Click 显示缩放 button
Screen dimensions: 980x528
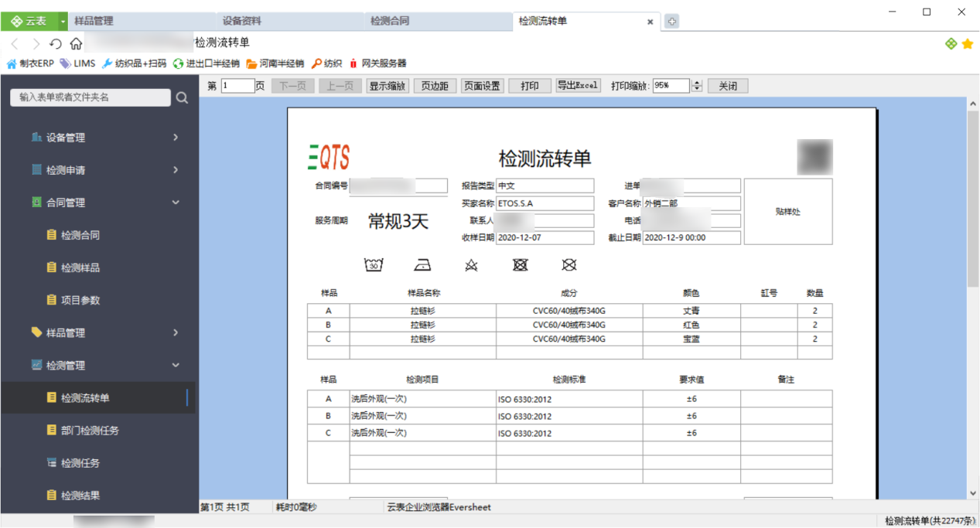coord(388,86)
